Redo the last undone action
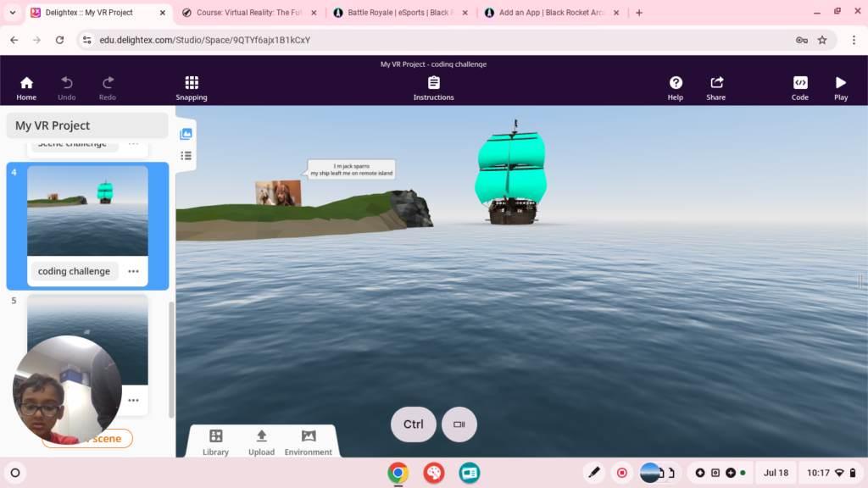868x488 pixels. point(108,88)
